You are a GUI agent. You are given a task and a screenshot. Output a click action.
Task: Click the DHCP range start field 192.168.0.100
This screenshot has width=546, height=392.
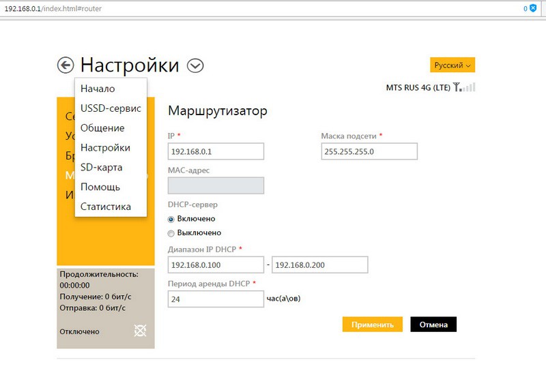pos(216,265)
